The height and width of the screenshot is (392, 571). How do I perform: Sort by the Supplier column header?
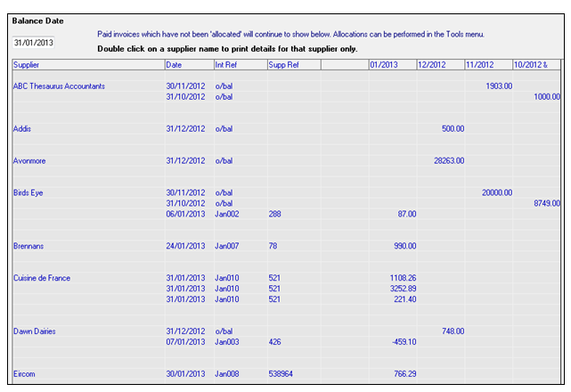pos(88,65)
